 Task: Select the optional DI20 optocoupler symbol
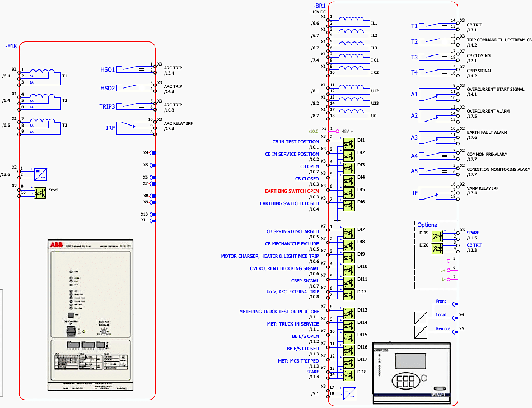tap(437, 248)
